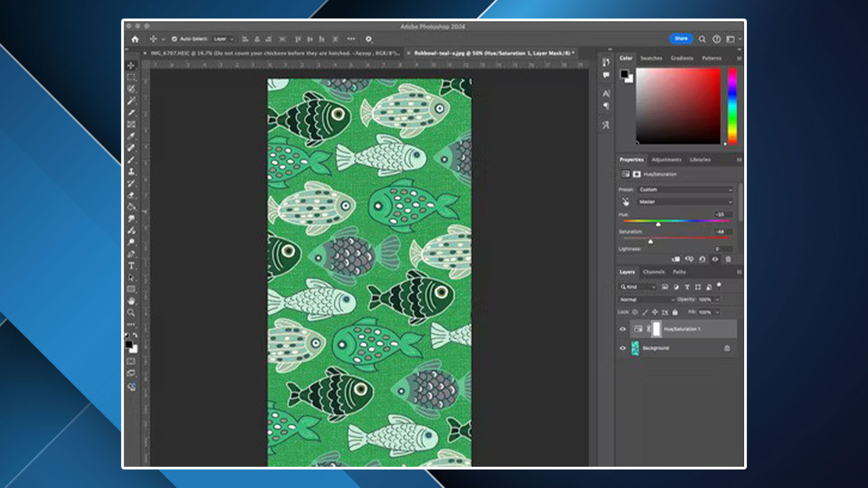Delete the adjustment layer trash icon
868x488 pixels.
pyautogui.click(x=728, y=259)
